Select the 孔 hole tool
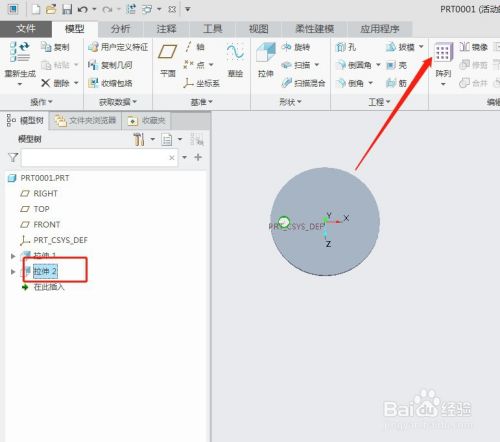 click(346, 47)
